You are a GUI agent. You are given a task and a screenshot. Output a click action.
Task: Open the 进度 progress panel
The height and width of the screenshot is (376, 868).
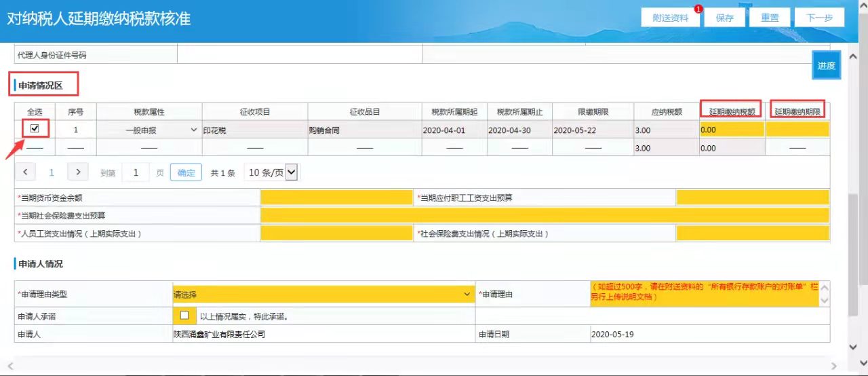pyautogui.click(x=826, y=65)
